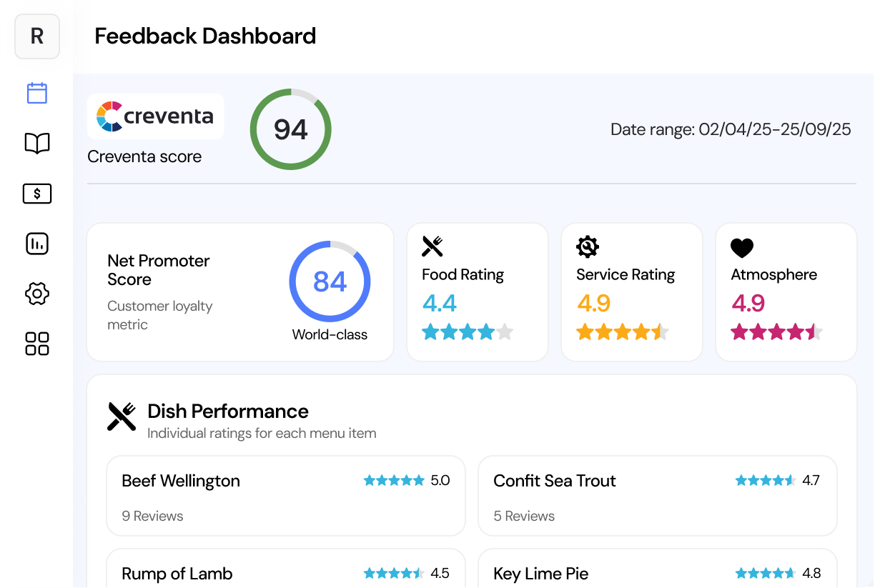Click the four-squares grid icon

tap(37, 344)
